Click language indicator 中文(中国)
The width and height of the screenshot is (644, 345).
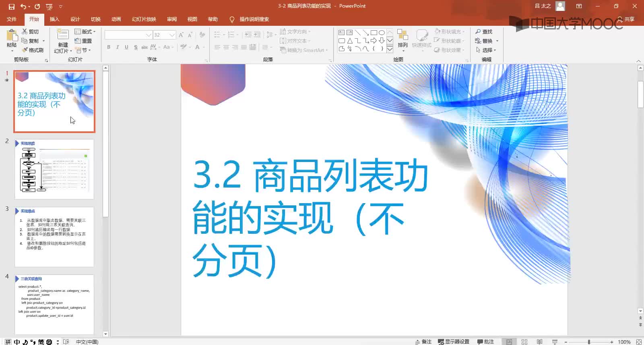point(87,342)
